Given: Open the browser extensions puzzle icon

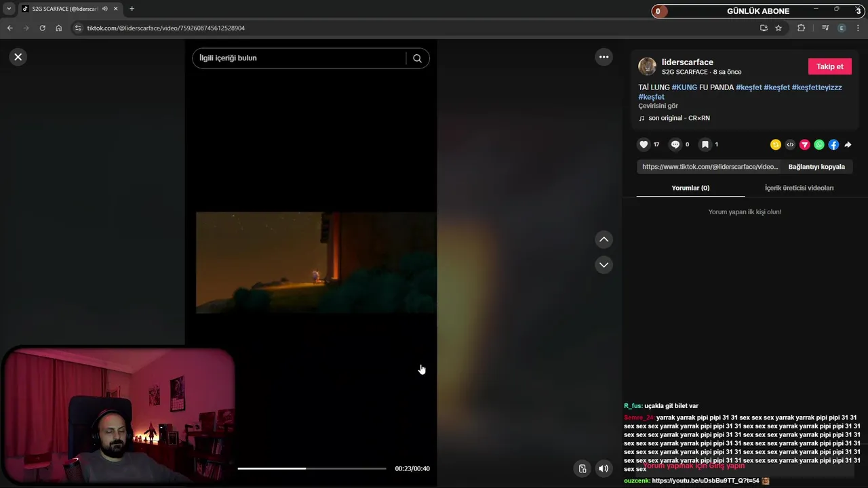Looking at the screenshot, I should [801, 28].
